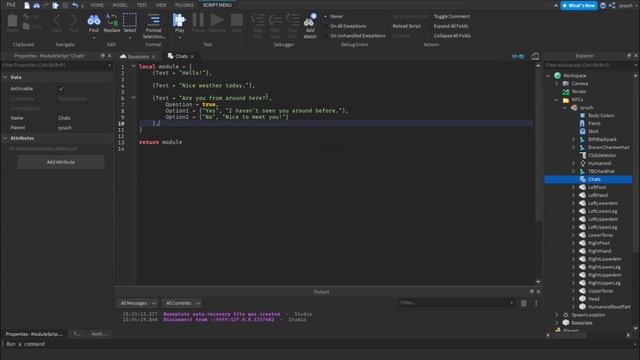640x360 pixels.
Task: Open the FILE menu
Action: pos(11,5)
